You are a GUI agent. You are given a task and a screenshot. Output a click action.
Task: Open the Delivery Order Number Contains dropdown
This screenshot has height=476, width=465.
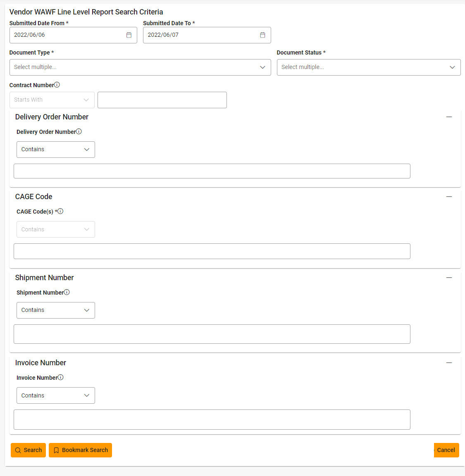[56, 150]
